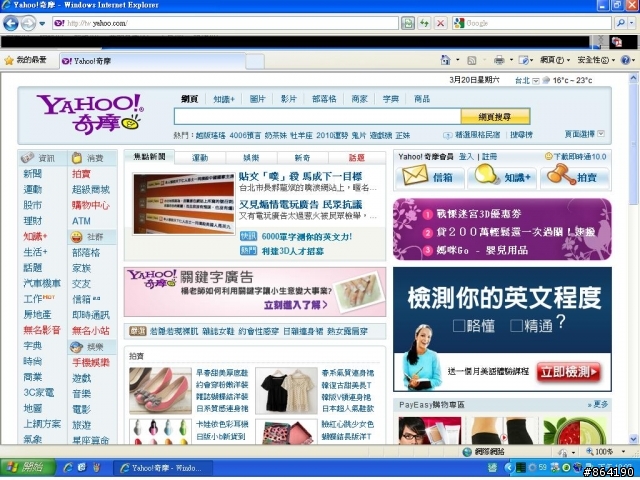Screen dimensions: 640x480
Task: Click the blue Help question icon
Action: tap(625, 60)
